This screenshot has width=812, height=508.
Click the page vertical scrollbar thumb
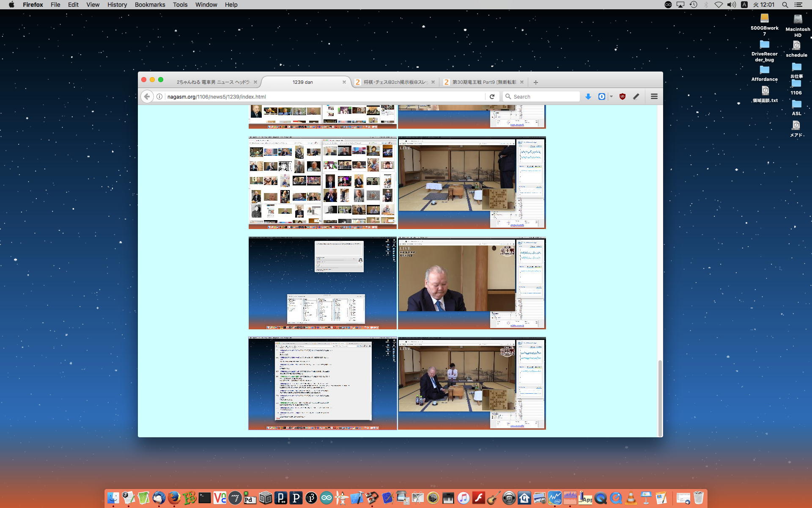660,397
